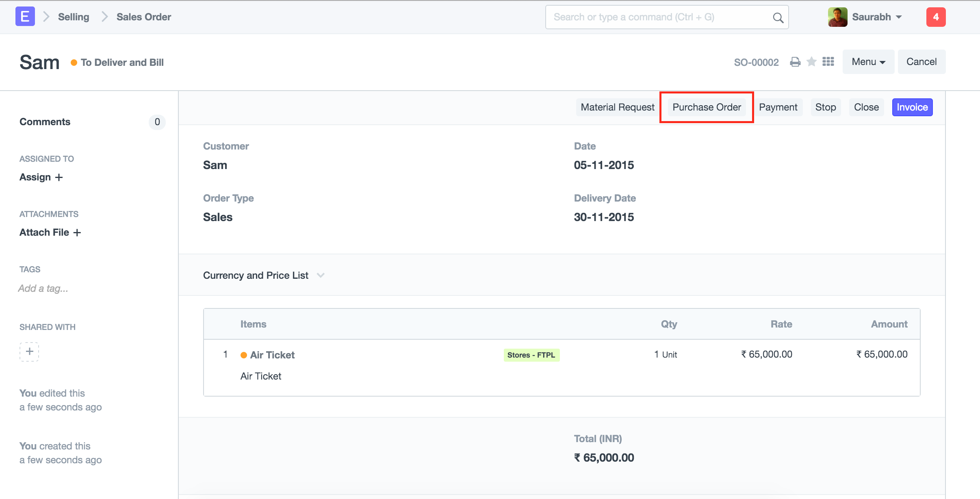The width and height of the screenshot is (980, 499).
Task: Go to Selling in the breadcrumb
Action: coord(74,17)
